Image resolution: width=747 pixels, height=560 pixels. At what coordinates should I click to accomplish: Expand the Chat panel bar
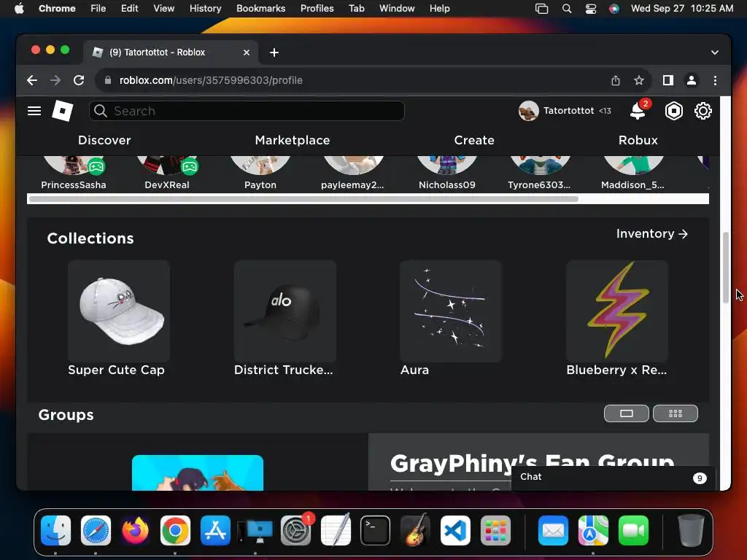coord(613,478)
